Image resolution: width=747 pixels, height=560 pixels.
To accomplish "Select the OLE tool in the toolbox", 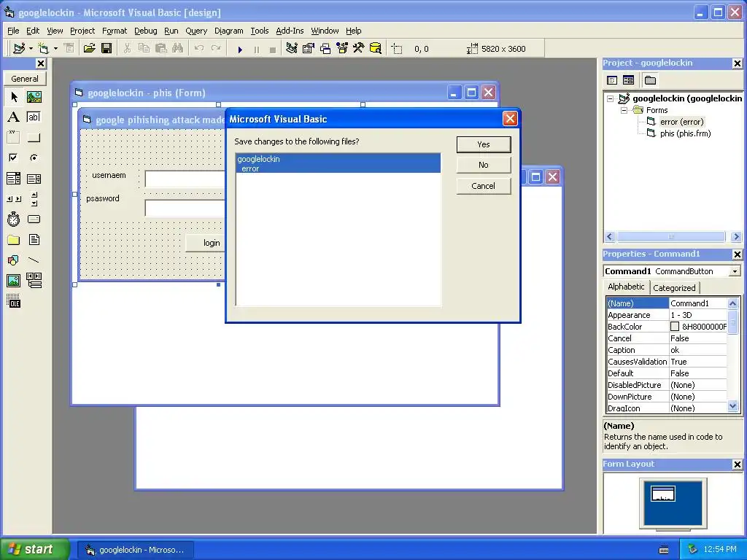I will tap(13, 301).
